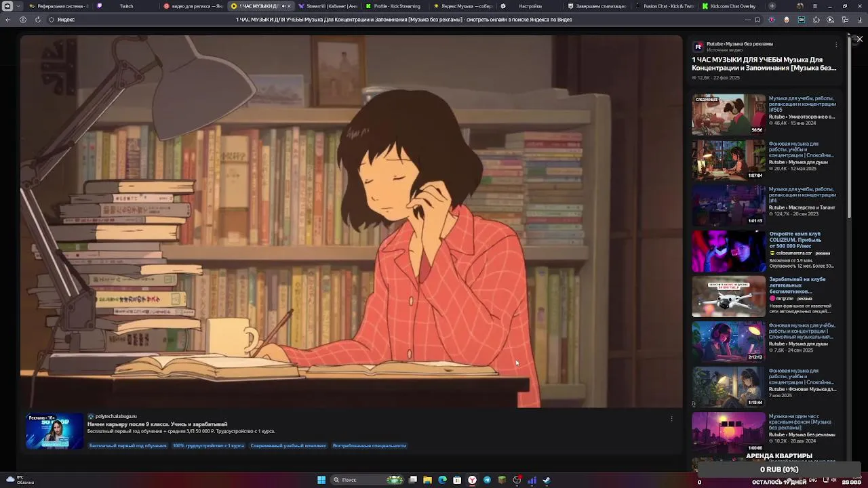Viewport: 868px width, 488px height.
Task: Click the bookmark icon in the address bar
Action: click(x=757, y=20)
